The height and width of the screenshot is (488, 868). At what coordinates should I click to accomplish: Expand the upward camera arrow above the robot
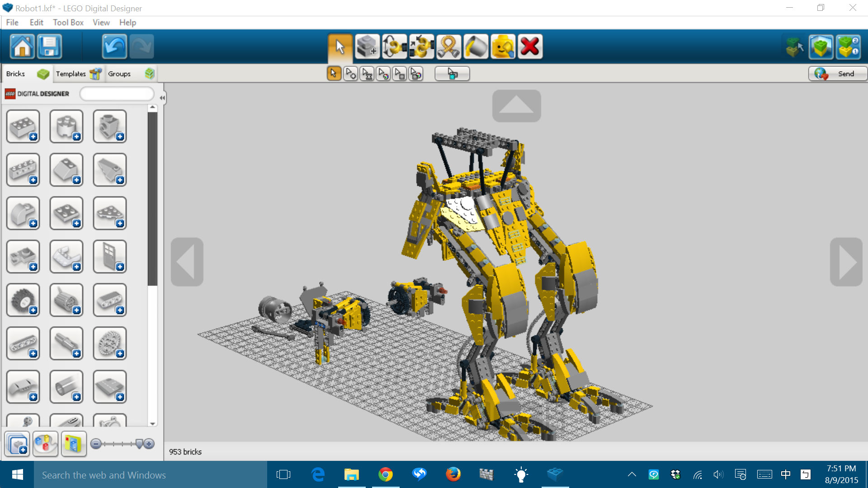coord(516,106)
